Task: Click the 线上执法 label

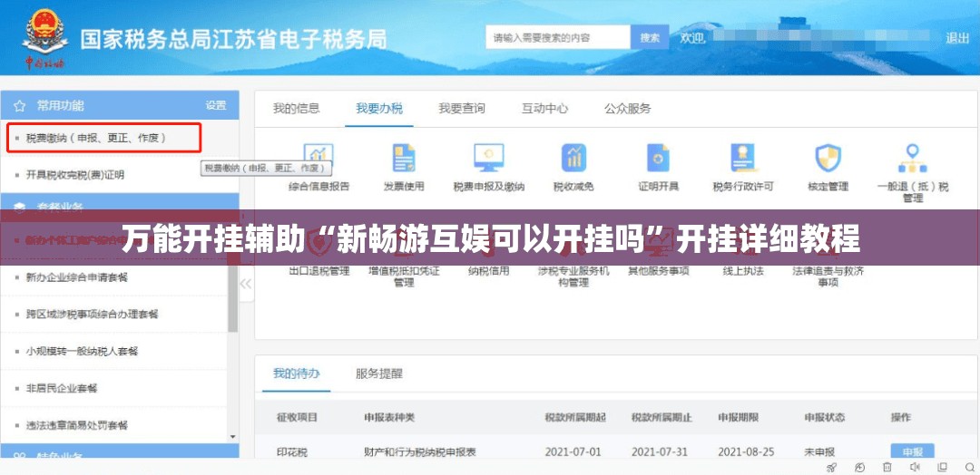Action: (x=743, y=271)
